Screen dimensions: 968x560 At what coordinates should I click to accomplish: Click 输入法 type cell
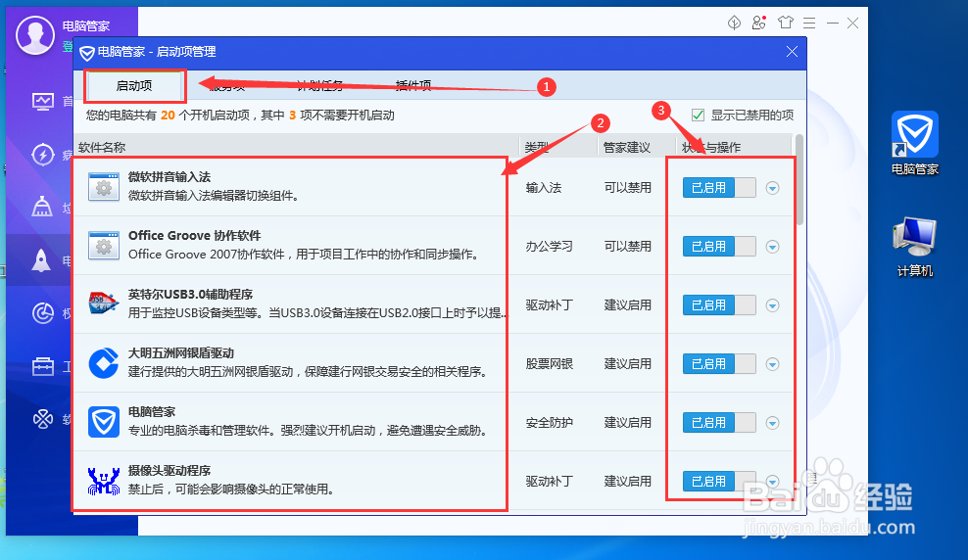point(543,188)
